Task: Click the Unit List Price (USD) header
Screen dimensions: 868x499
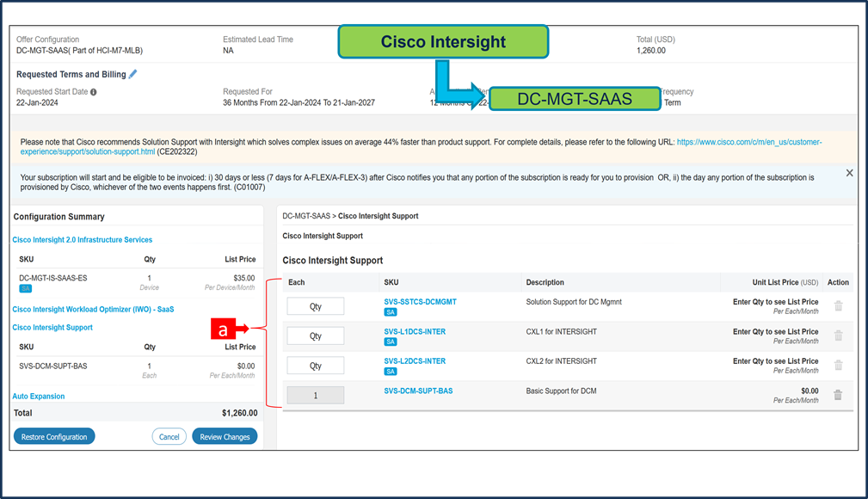Action: coord(785,282)
